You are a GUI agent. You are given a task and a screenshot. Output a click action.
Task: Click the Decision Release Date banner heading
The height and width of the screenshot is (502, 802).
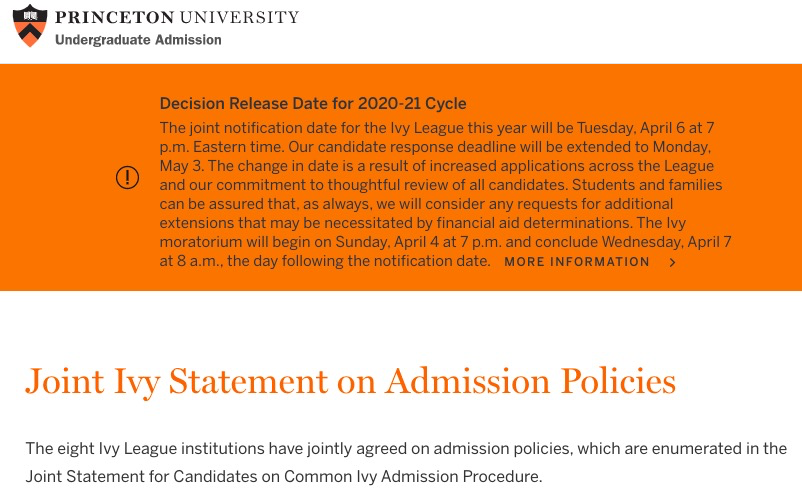(313, 103)
